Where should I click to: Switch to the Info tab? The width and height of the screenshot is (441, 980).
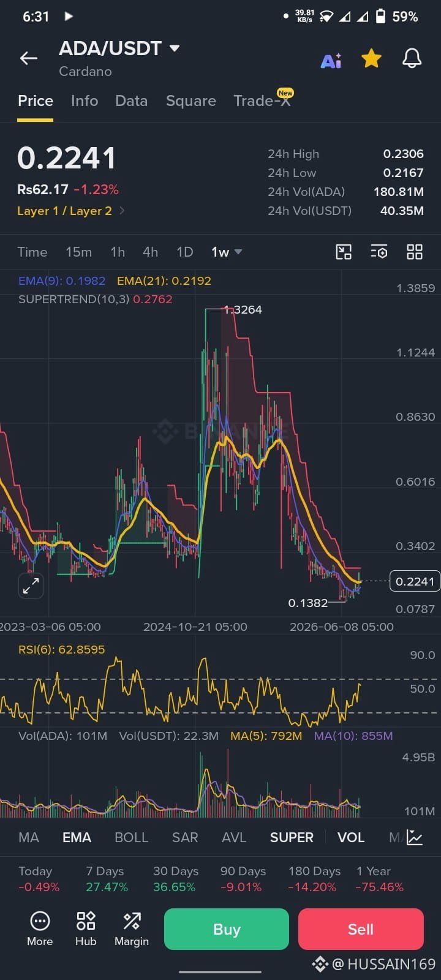tap(85, 100)
